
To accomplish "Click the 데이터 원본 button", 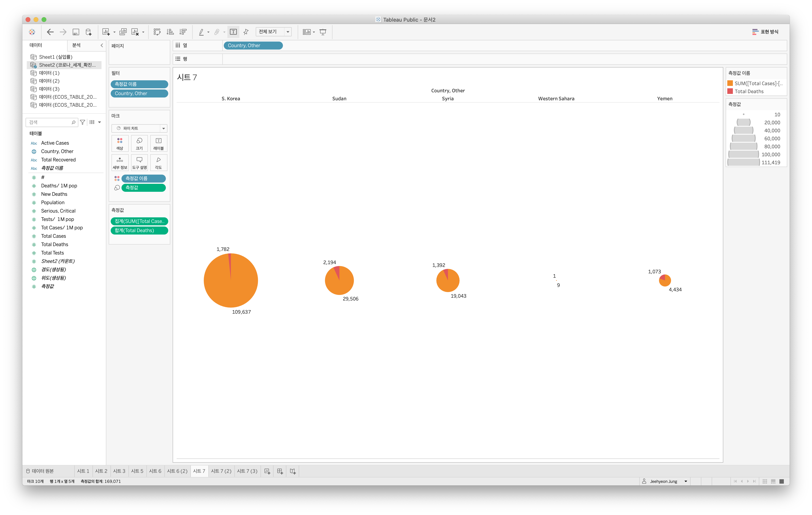I will click(41, 471).
